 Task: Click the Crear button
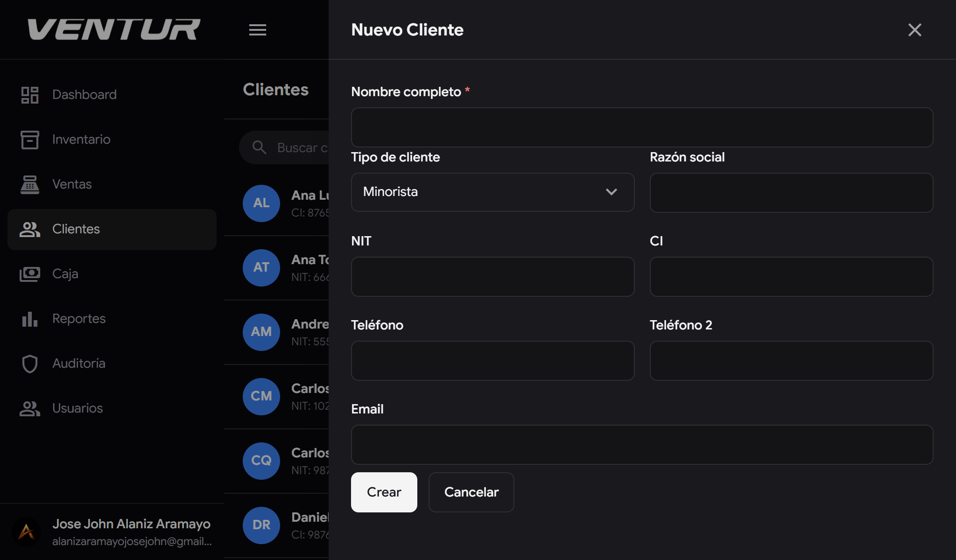click(384, 492)
